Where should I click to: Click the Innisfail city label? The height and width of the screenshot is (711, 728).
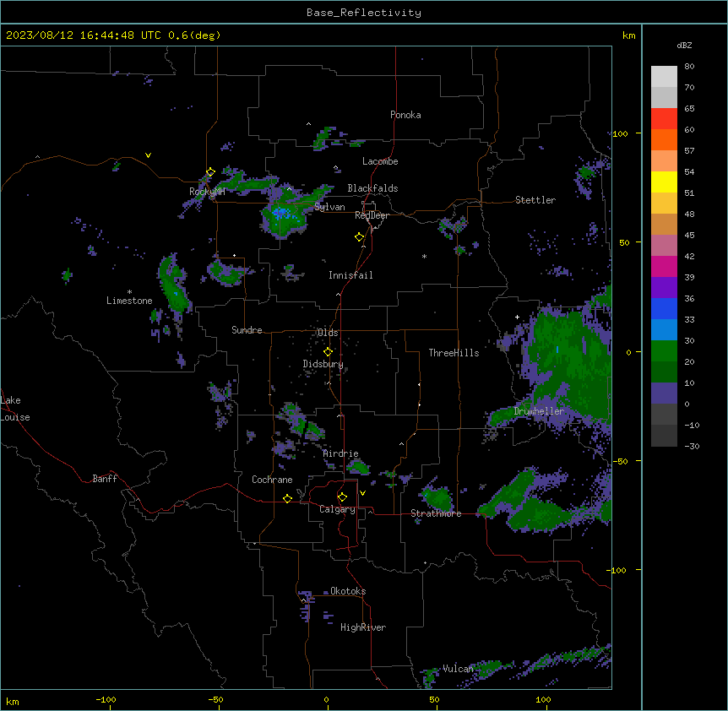[x=350, y=275]
